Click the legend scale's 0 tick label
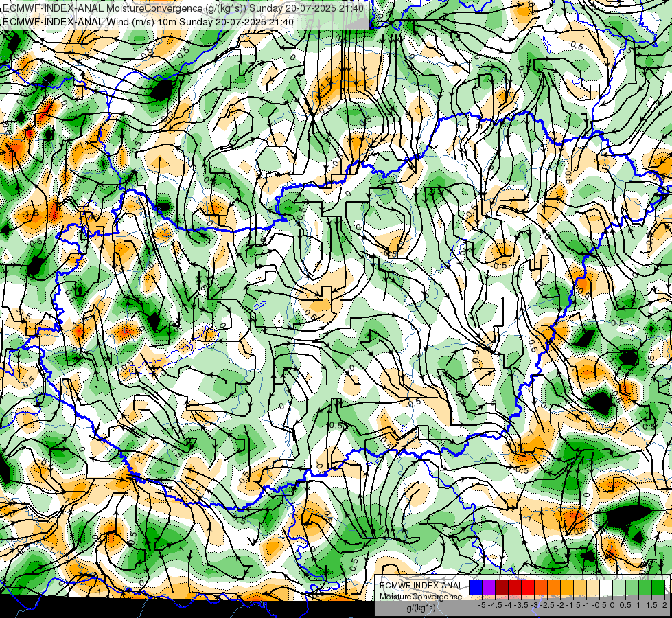672x618 pixels. pos(612,605)
